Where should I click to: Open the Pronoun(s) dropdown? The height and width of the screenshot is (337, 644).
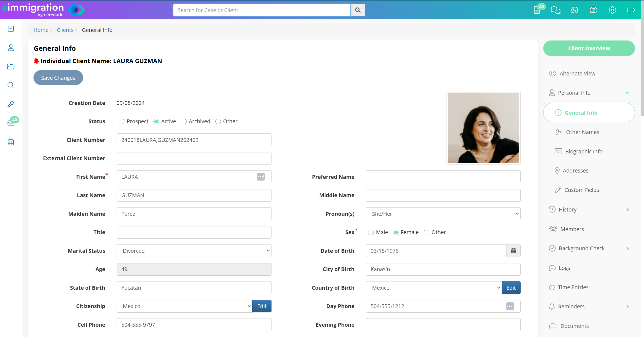[443, 214]
